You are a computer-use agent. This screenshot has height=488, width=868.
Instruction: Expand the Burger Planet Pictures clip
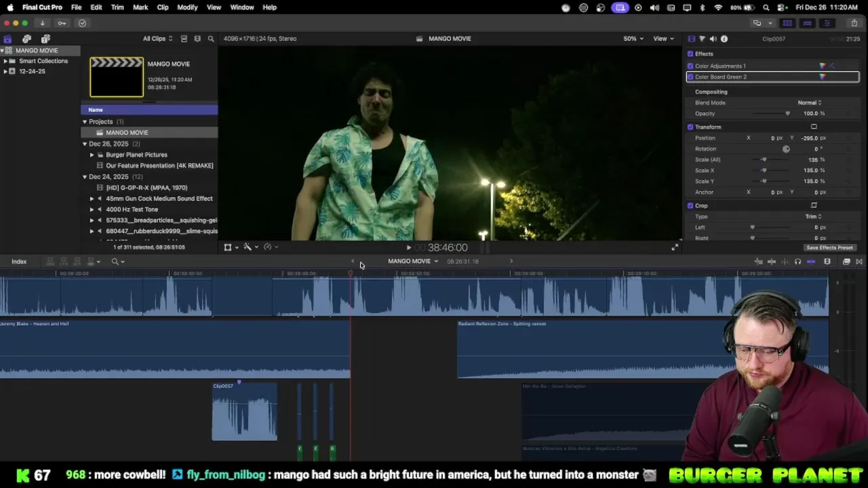(x=92, y=155)
